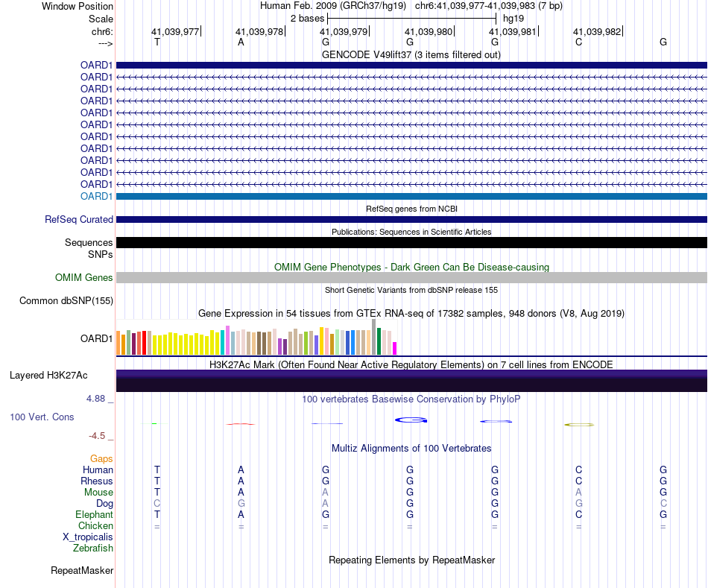Select the Zebrafish alignment row label
This screenshot has height=588, width=708.
coord(93,548)
